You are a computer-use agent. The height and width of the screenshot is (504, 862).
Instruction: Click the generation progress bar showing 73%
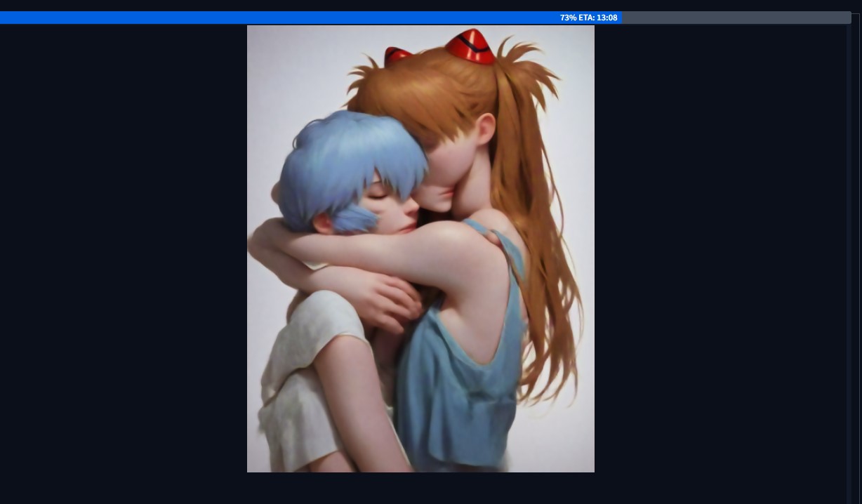(x=425, y=18)
